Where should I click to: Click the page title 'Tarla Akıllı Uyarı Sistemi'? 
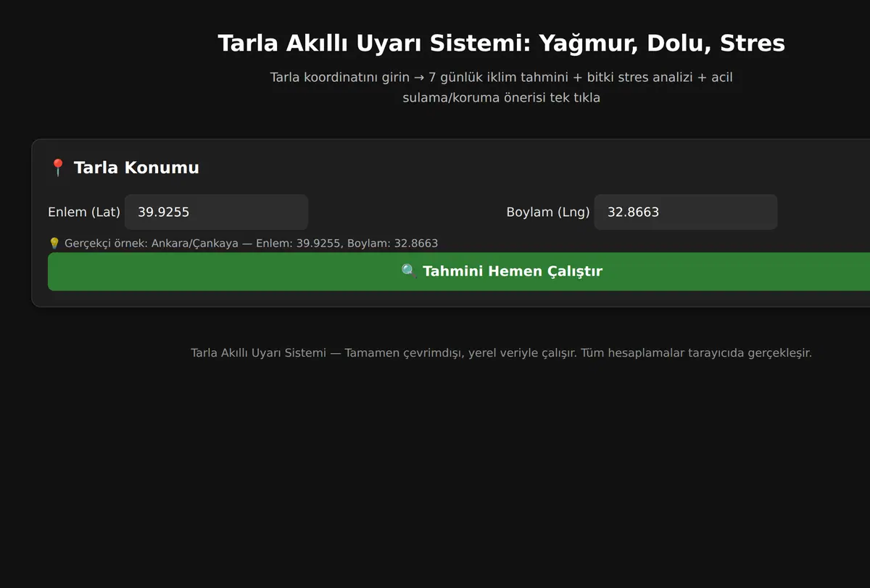(501, 43)
